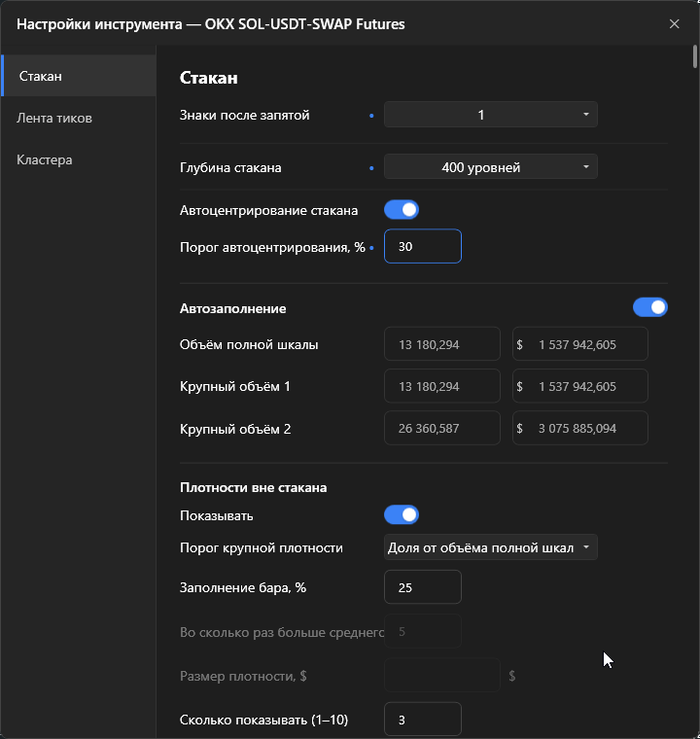Click the Объём полной шкалы quantity field
The width and height of the screenshot is (700, 739).
[442, 344]
